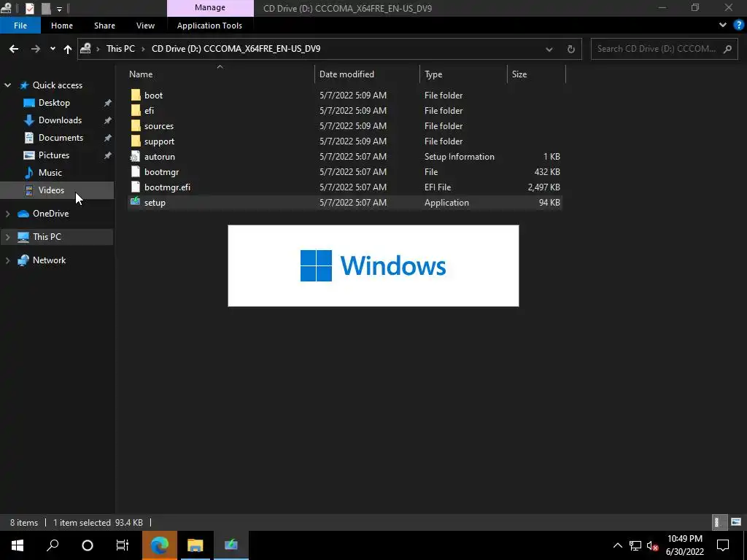Image resolution: width=747 pixels, height=560 pixels.
Task: Open the recent locations dropdown
Action: pyautogui.click(x=53, y=49)
